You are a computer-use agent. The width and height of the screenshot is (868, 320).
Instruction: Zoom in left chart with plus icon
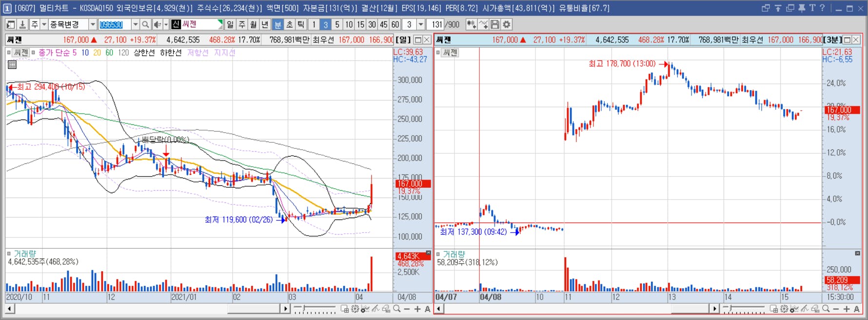coord(417,309)
